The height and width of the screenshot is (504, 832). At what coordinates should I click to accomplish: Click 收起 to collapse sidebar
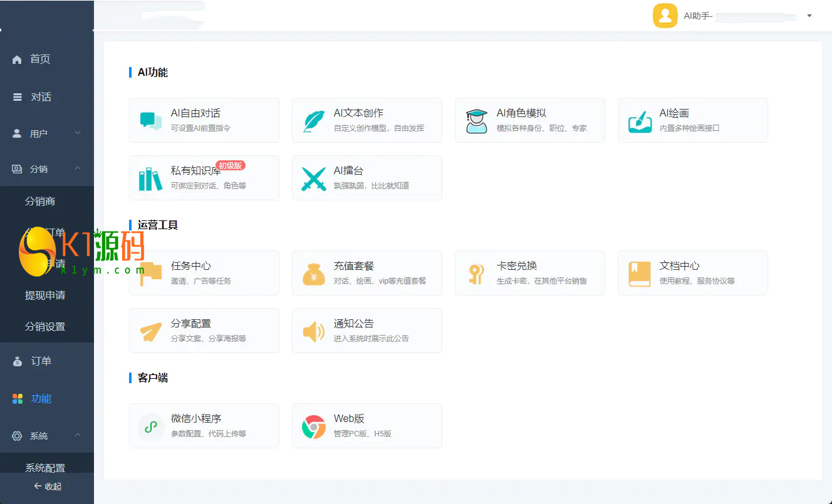pyautogui.click(x=47, y=486)
